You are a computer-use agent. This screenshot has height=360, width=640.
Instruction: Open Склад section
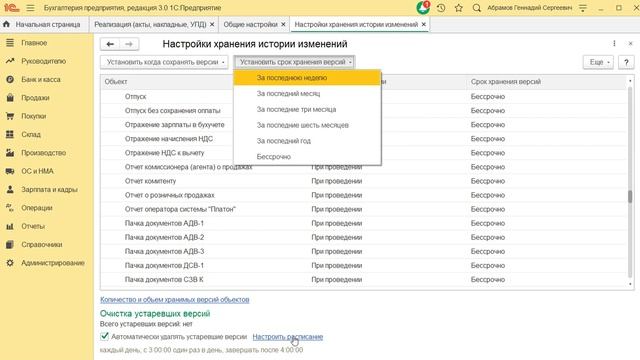coord(31,134)
